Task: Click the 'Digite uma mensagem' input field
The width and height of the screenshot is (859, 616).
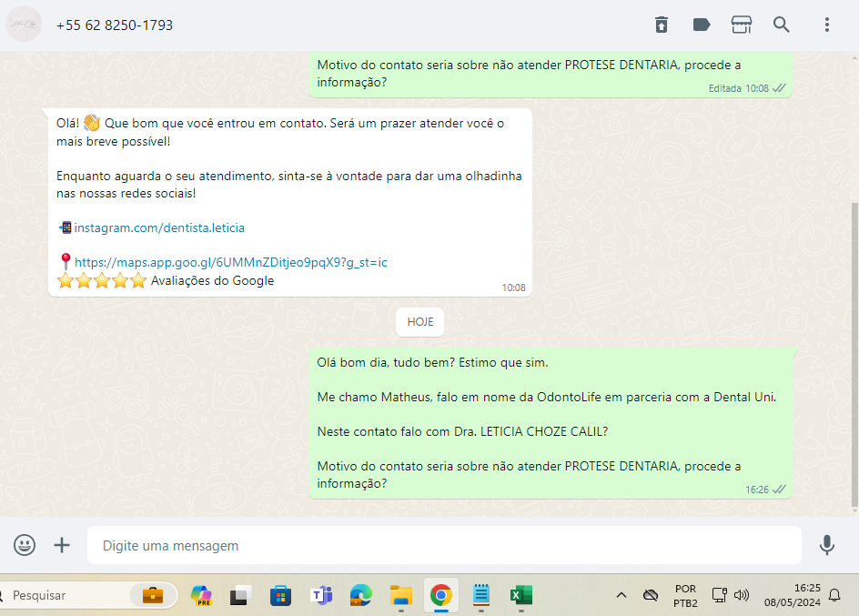Action: 444,546
